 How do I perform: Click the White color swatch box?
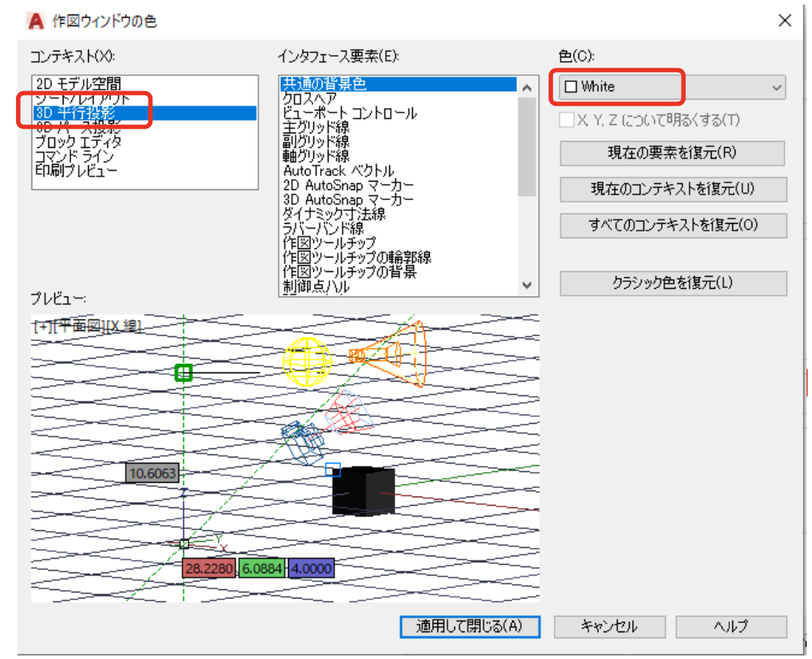571,87
